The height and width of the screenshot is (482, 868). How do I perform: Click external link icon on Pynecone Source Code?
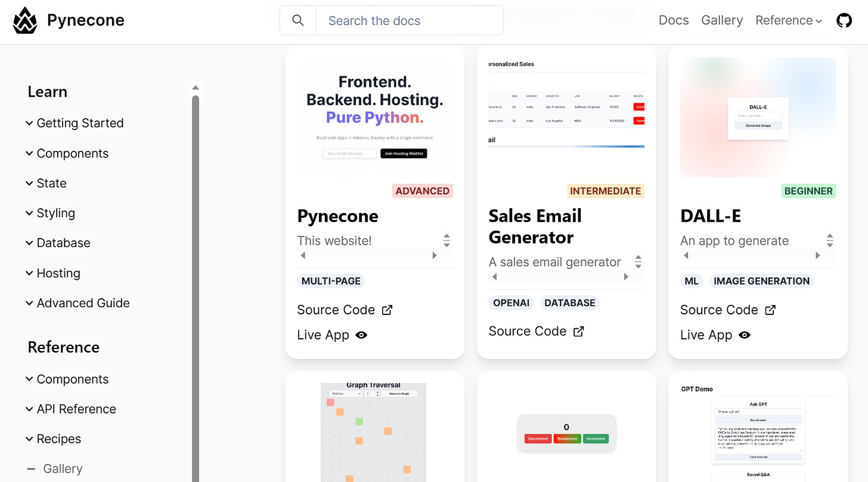pos(387,310)
